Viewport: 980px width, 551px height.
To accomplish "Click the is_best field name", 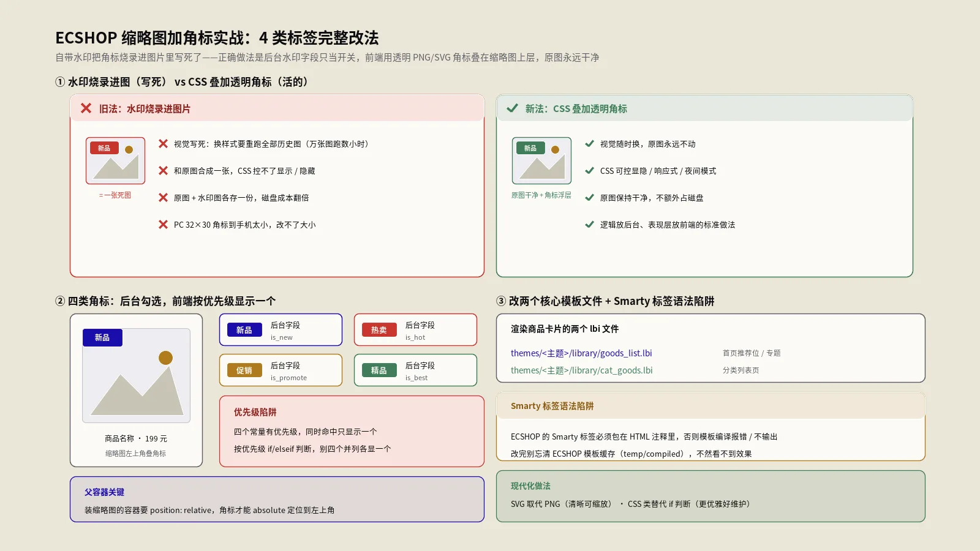I will 417,378.
